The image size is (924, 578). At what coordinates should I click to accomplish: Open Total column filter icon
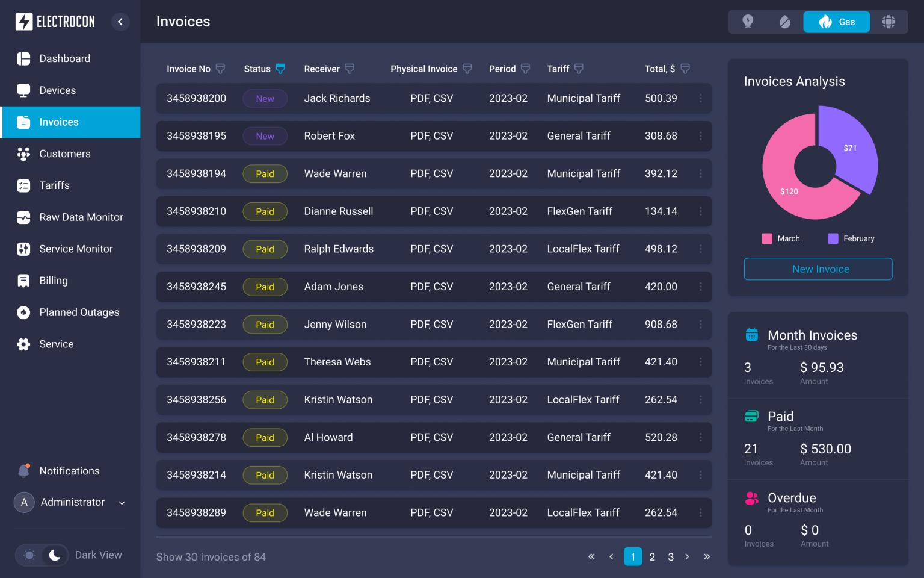(685, 69)
